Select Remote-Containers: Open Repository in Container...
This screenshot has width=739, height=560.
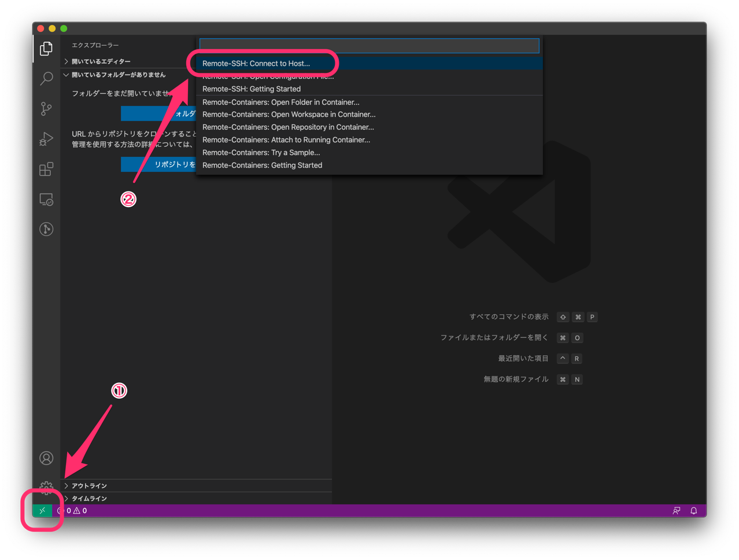click(369, 127)
